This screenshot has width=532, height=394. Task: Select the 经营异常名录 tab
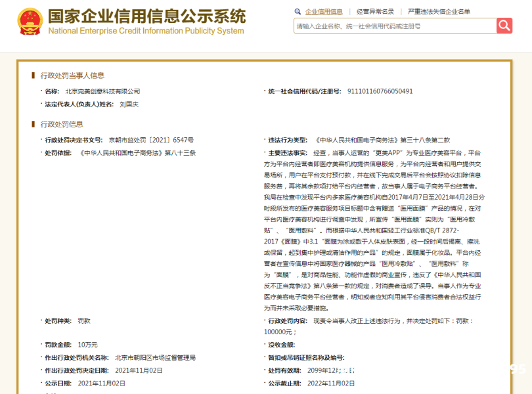click(375, 11)
